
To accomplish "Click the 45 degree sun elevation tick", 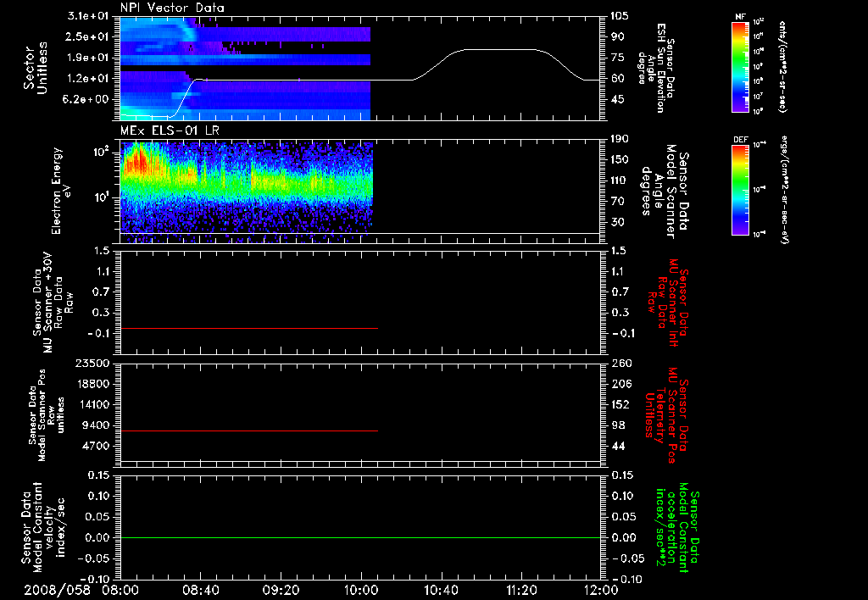I will (x=617, y=100).
